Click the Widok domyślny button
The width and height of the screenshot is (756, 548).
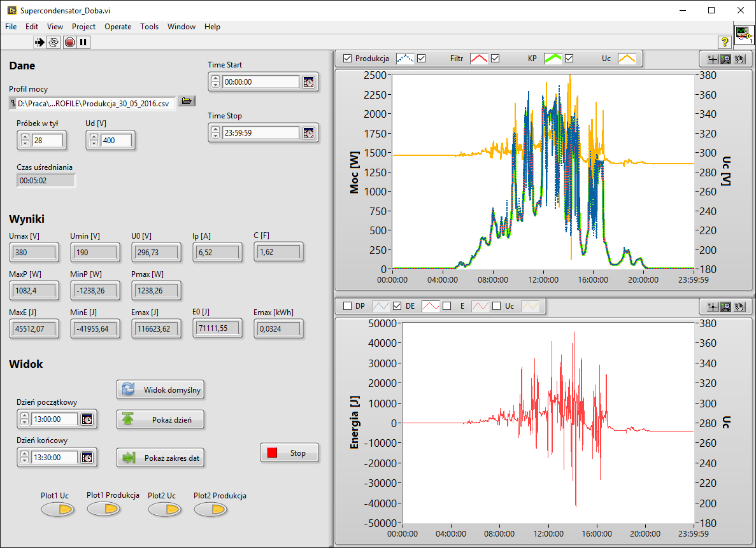[160, 390]
